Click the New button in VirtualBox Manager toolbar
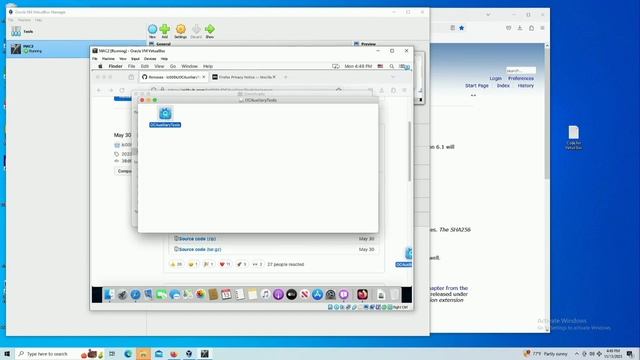This screenshot has height=360, width=640. (x=152, y=31)
